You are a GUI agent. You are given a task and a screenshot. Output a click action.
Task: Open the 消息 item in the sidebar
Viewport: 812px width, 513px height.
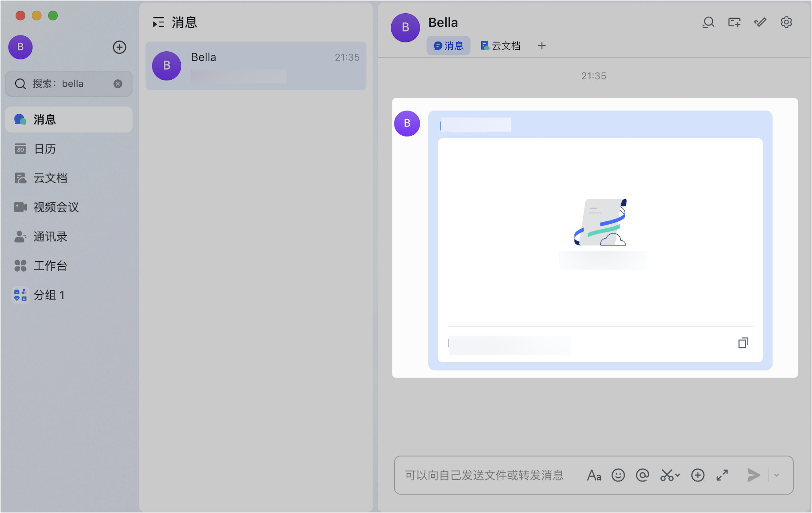tap(68, 119)
